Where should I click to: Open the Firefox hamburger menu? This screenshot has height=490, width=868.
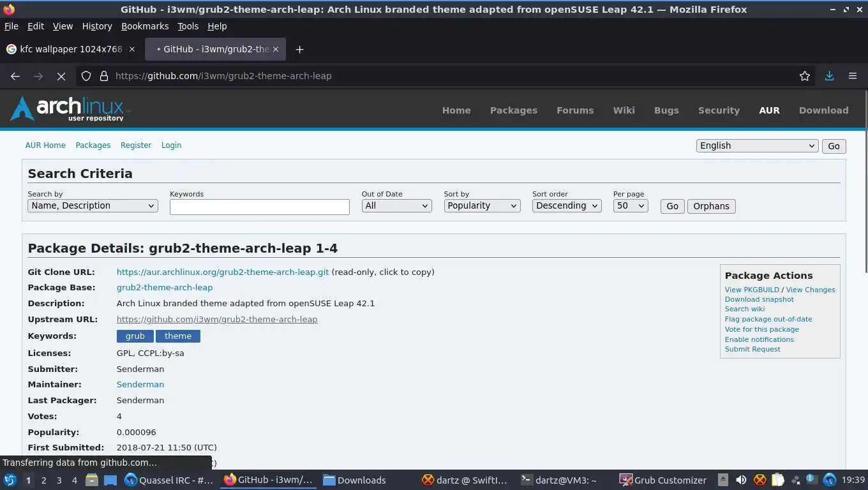point(853,76)
